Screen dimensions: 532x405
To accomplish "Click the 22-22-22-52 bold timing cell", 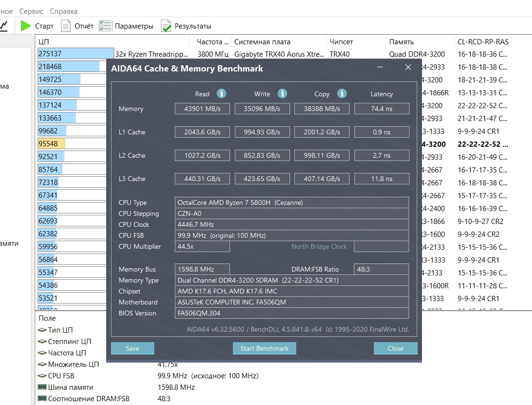I will (x=482, y=144).
